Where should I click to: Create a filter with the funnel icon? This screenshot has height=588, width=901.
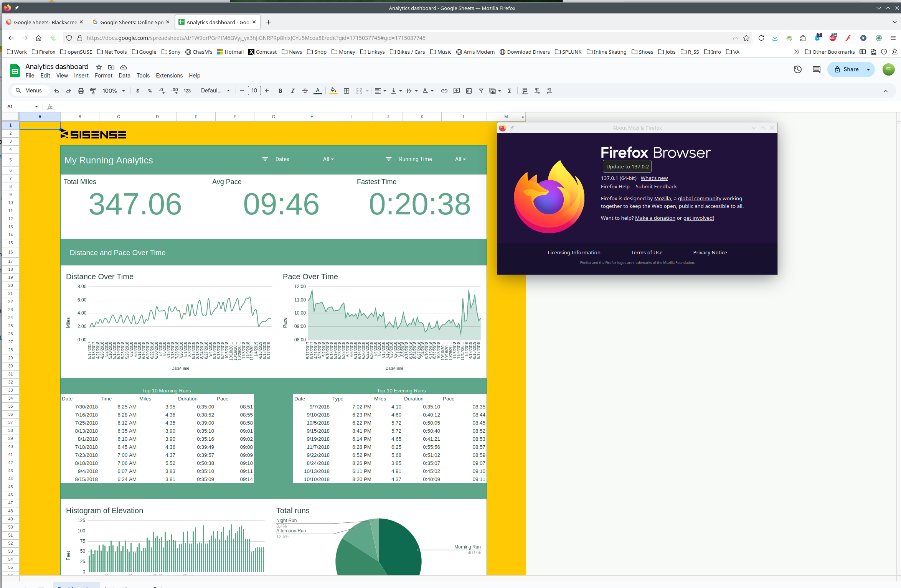(481, 91)
